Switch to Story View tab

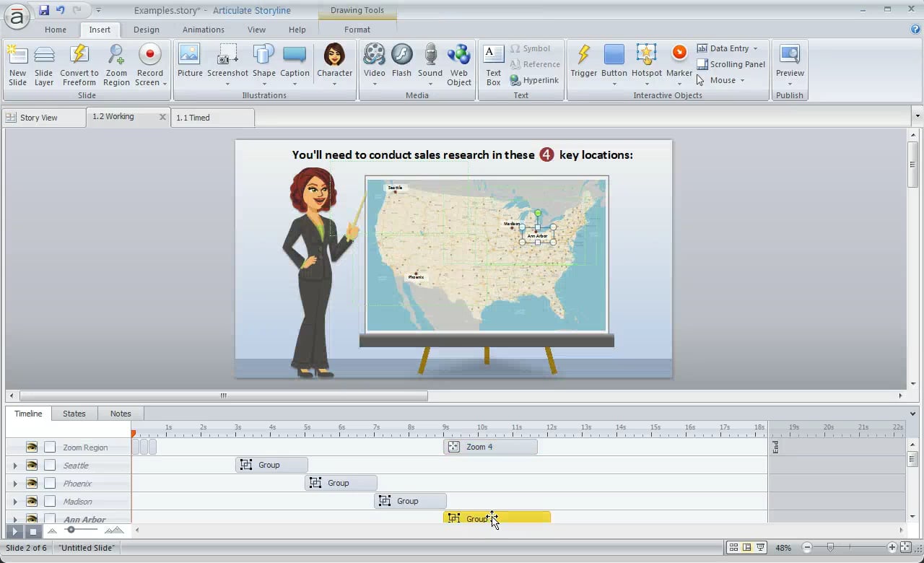click(x=43, y=118)
